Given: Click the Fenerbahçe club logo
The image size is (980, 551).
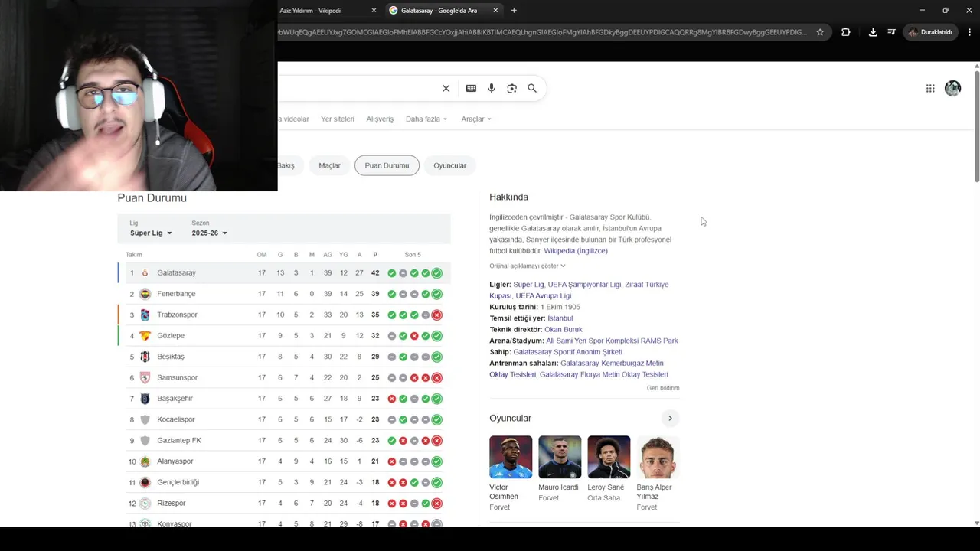Looking at the screenshot, I should click(x=145, y=294).
